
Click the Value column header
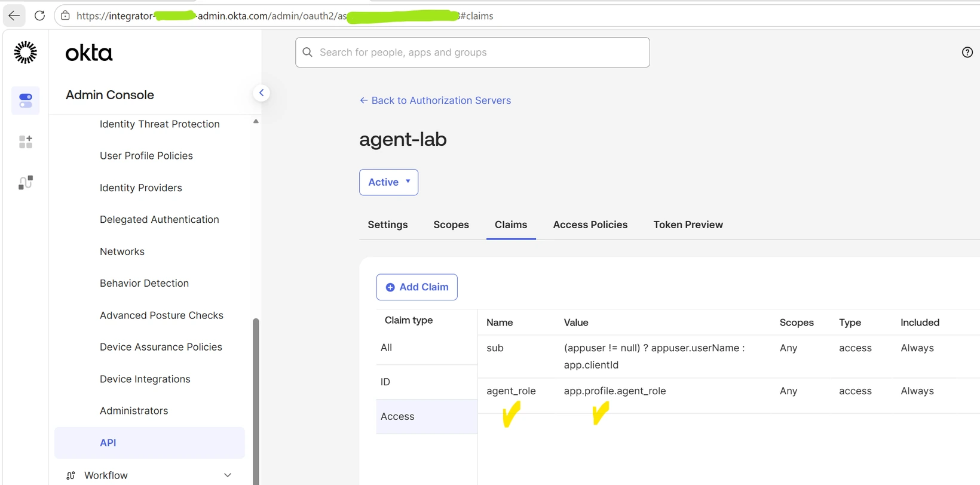[576, 323]
